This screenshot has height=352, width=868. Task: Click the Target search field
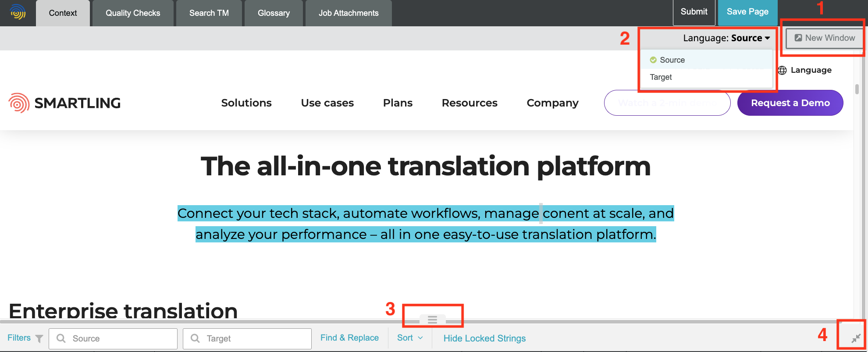(x=247, y=339)
